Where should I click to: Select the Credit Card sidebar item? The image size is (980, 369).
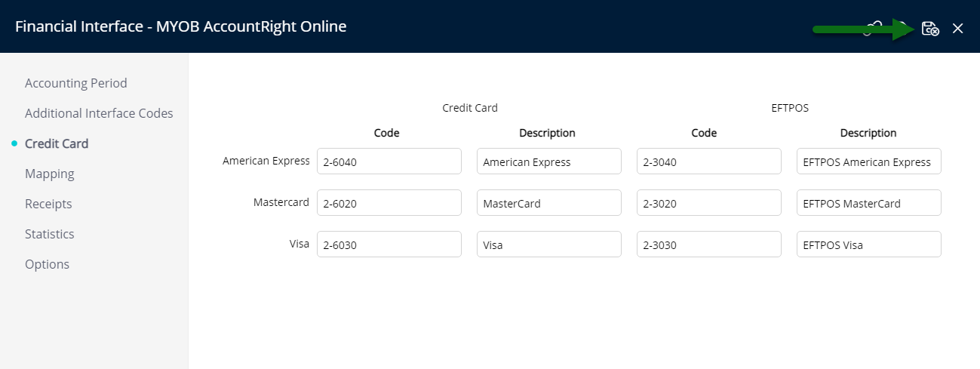(57, 143)
